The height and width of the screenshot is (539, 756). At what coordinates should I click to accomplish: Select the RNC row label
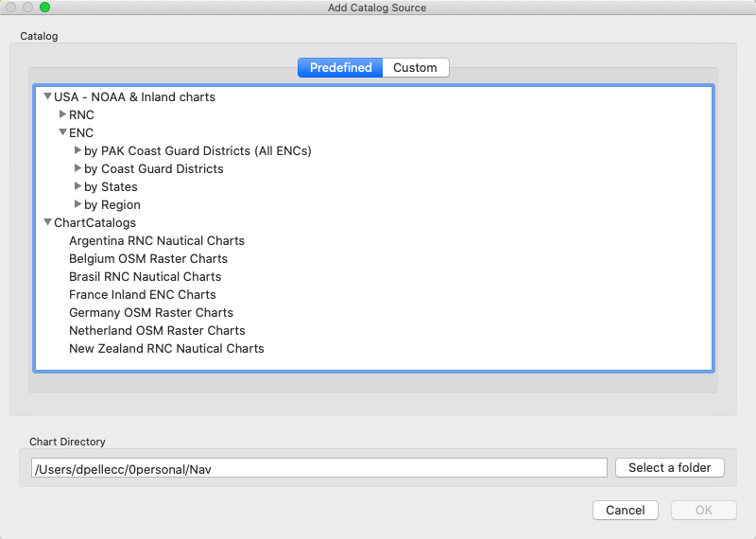pos(81,114)
